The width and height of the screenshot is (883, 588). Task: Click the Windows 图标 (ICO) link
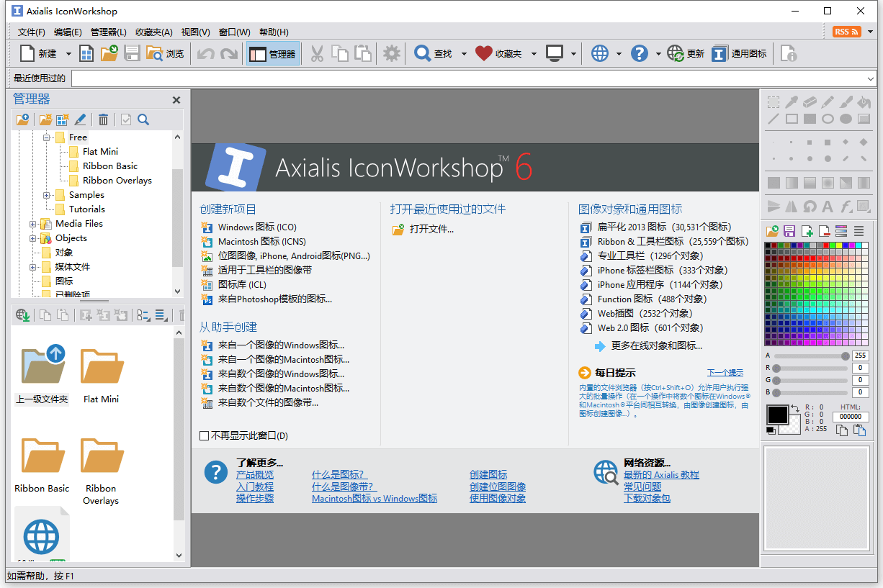click(258, 227)
